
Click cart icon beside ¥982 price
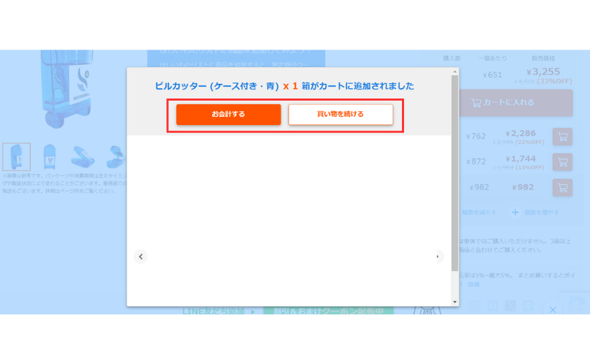(x=562, y=187)
